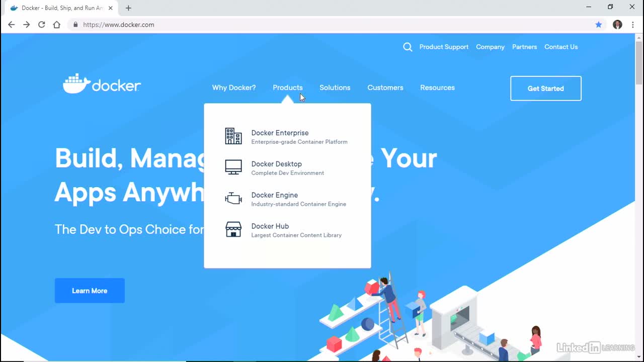Open a new browser tab with the plus button
644x362 pixels.
128,8
